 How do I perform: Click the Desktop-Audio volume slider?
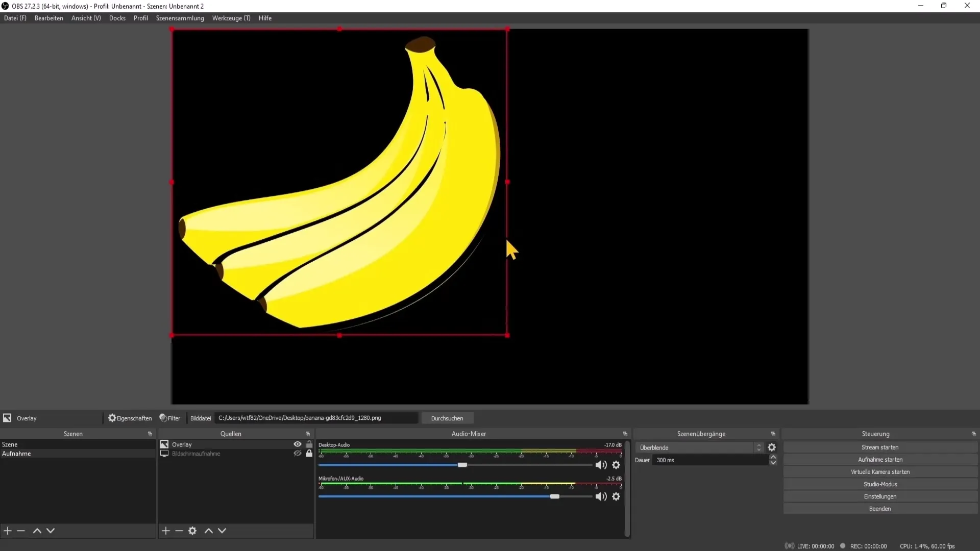455,465
